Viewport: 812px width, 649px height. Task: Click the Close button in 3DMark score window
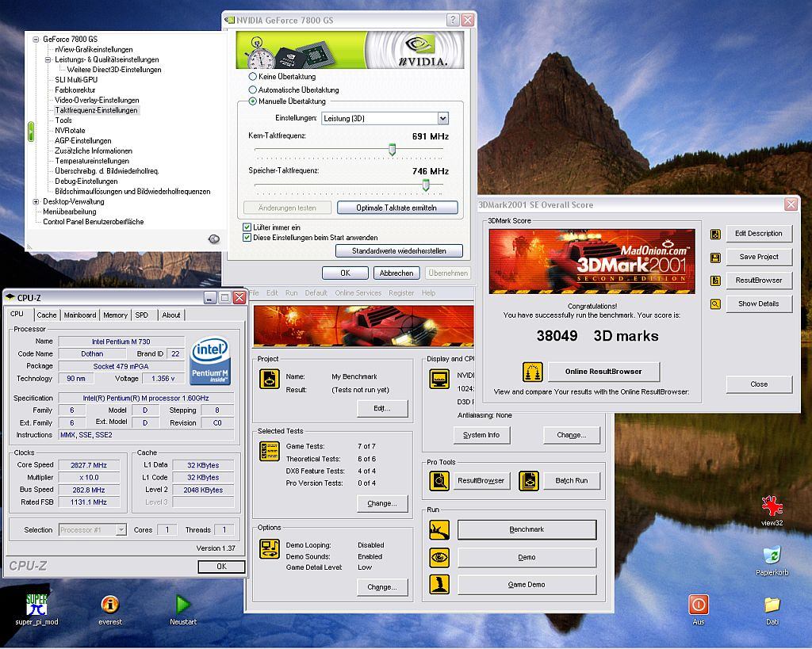point(759,384)
